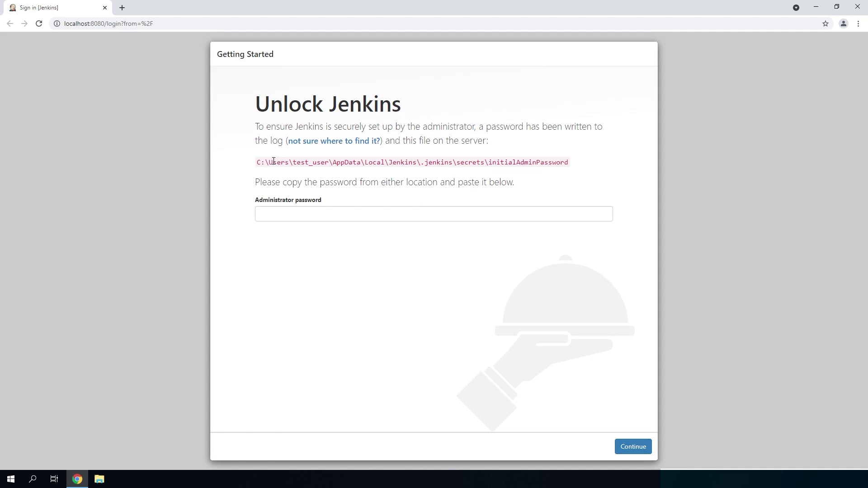868x488 pixels.
Task: Open Task View from taskbar
Action: 54,479
